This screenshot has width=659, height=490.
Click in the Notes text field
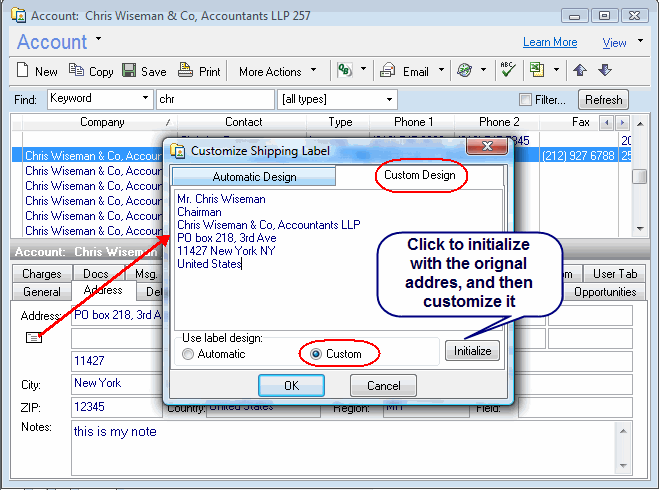click(350, 446)
